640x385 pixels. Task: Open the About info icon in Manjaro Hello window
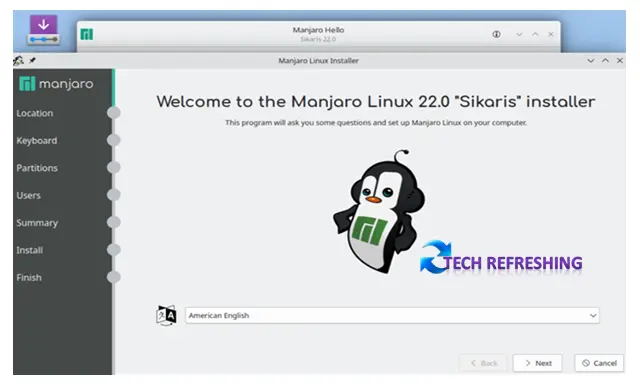[496, 34]
